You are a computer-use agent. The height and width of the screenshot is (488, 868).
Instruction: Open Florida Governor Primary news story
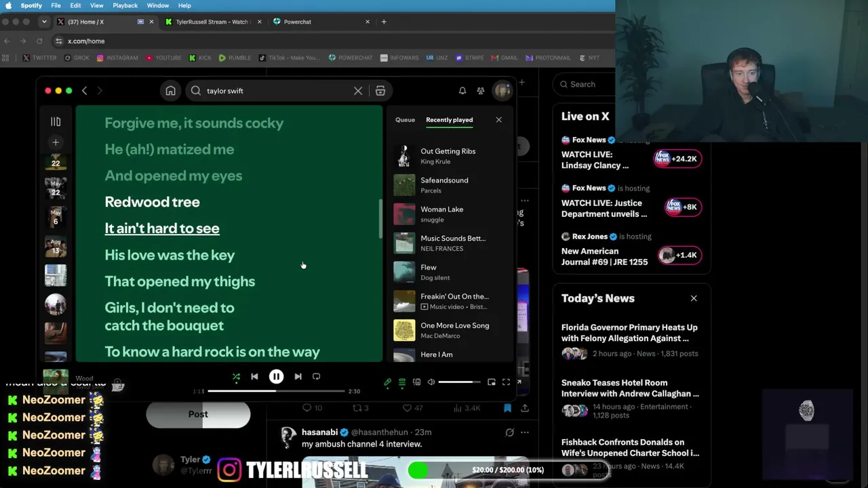coord(631,340)
